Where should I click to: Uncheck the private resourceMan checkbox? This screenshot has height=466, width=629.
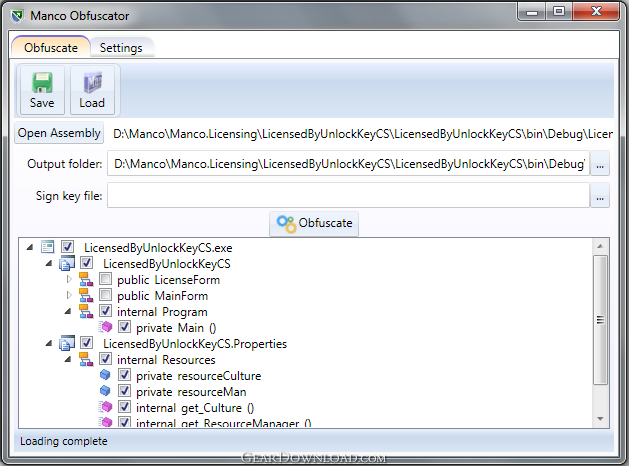(x=124, y=391)
